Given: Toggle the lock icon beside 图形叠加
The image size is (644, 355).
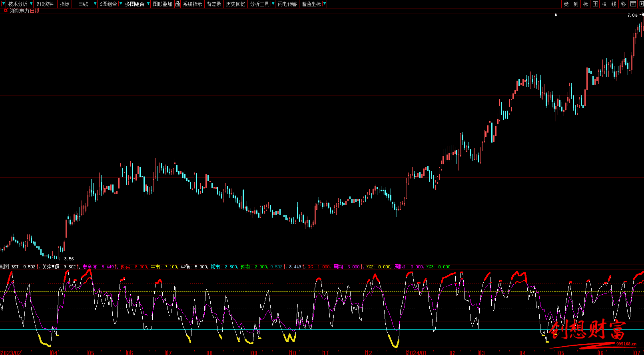Looking at the screenshot, I should pyautogui.click(x=177, y=4).
